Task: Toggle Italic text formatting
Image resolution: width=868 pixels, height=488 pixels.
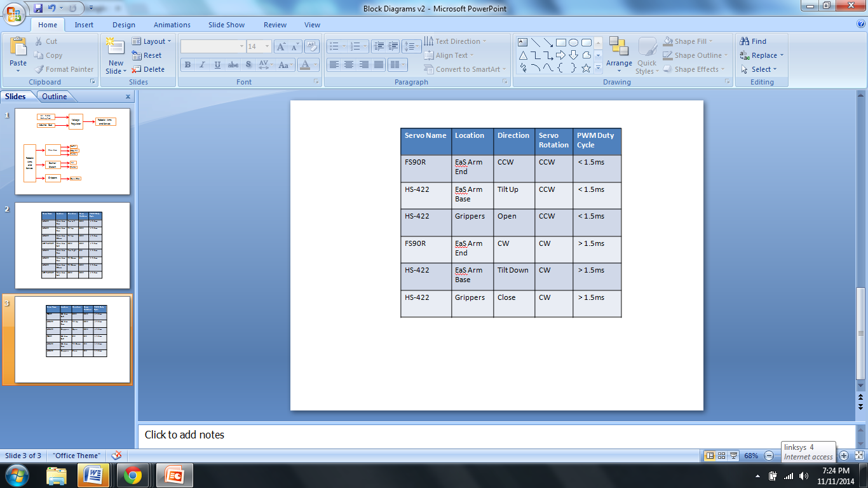Action: click(202, 65)
